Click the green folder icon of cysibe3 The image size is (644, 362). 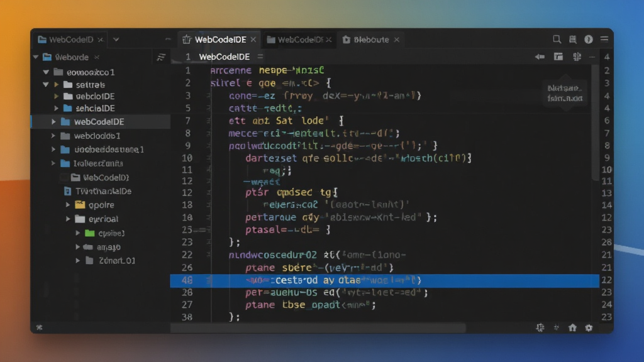tap(89, 233)
